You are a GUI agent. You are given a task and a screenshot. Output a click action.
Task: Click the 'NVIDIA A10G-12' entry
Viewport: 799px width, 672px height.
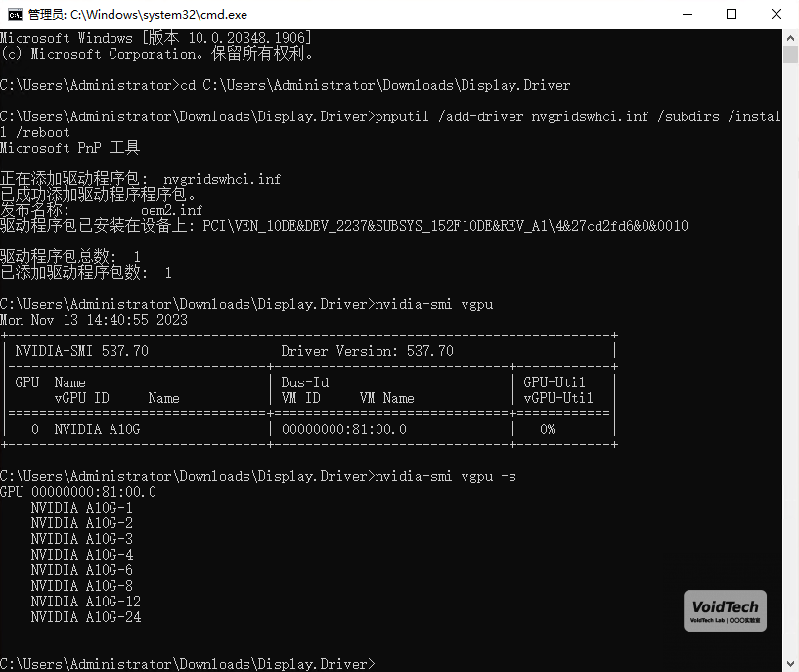pyautogui.click(x=86, y=602)
